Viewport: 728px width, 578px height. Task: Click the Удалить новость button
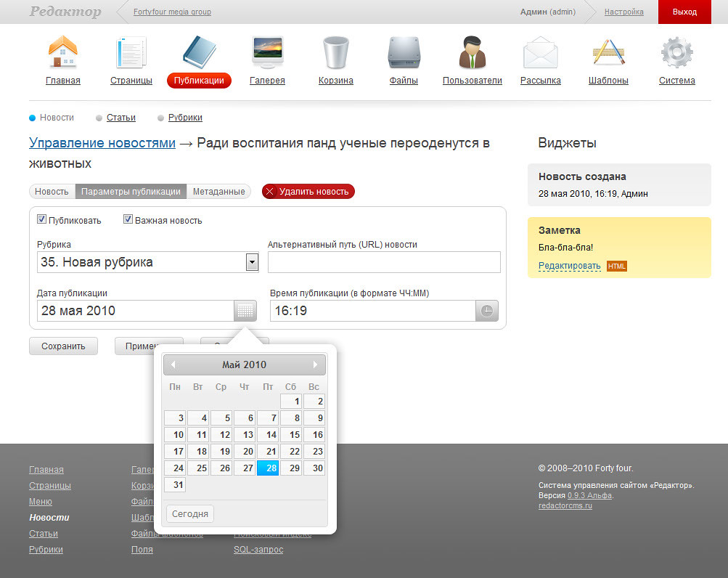point(308,192)
